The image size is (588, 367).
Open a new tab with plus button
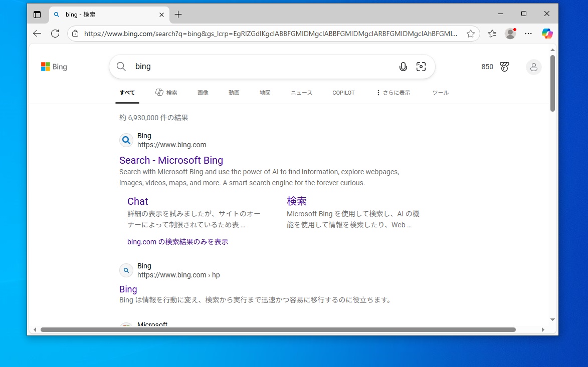178,15
